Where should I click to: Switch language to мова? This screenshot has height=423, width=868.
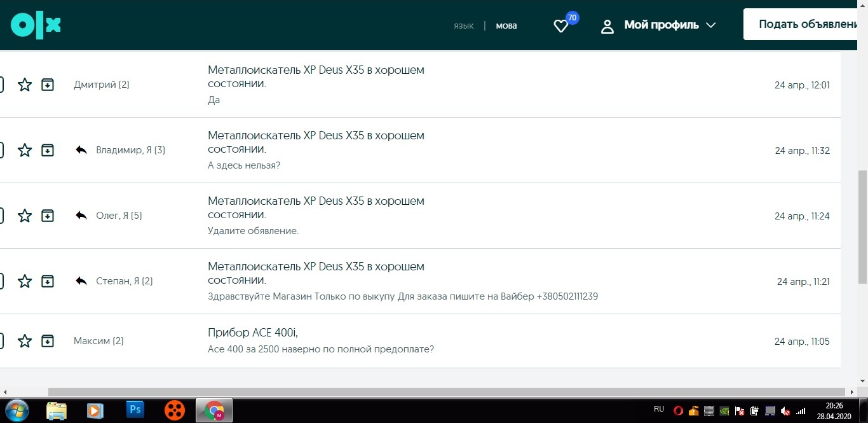506,26
